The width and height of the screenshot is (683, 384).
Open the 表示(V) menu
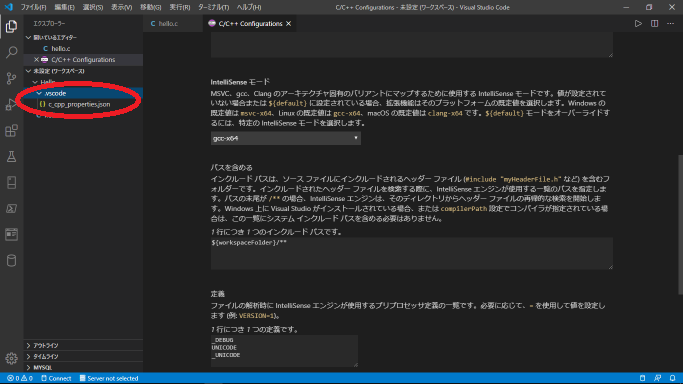coord(122,7)
